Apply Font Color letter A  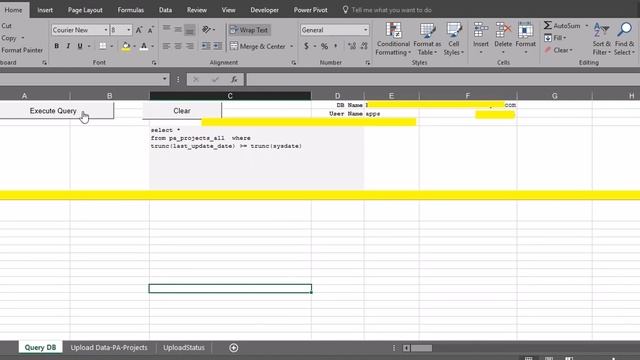click(144, 46)
